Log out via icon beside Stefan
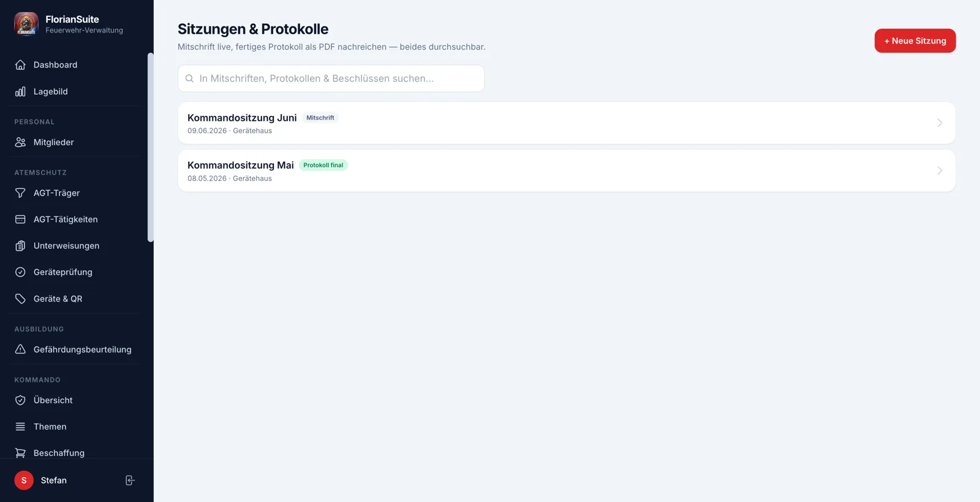Image resolution: width=980 pixels, height=502 pixels. [130, 481]
